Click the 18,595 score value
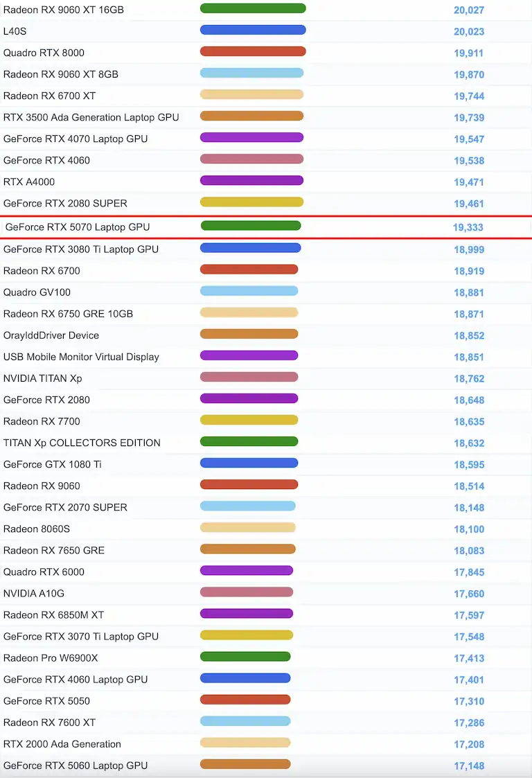Image resolution: width=532 pixels, height=778 pixels. click(469, 465)
